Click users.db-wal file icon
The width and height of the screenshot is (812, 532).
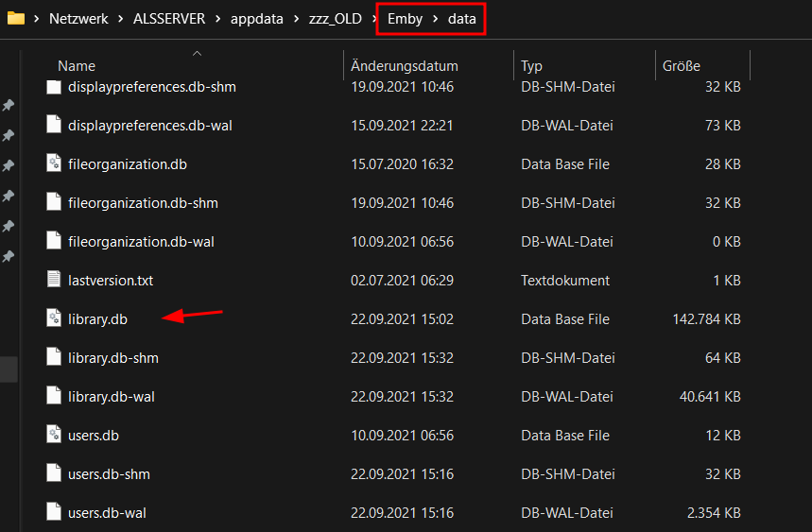tap(54, 513)
